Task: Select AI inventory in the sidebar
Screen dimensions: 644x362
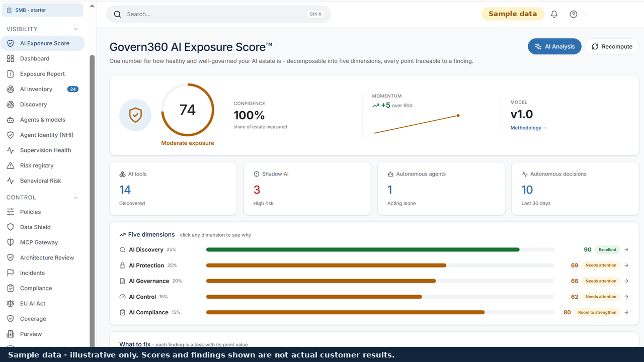Action: point(43,89)
